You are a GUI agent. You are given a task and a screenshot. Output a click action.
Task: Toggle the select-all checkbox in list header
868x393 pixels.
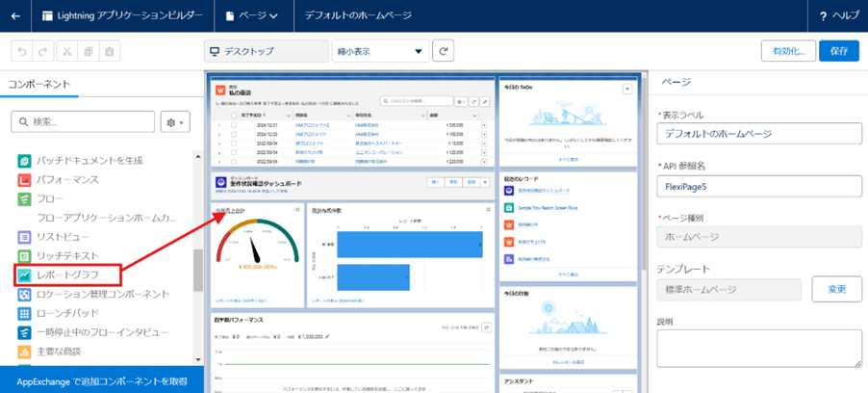click(x=234, y=116)
